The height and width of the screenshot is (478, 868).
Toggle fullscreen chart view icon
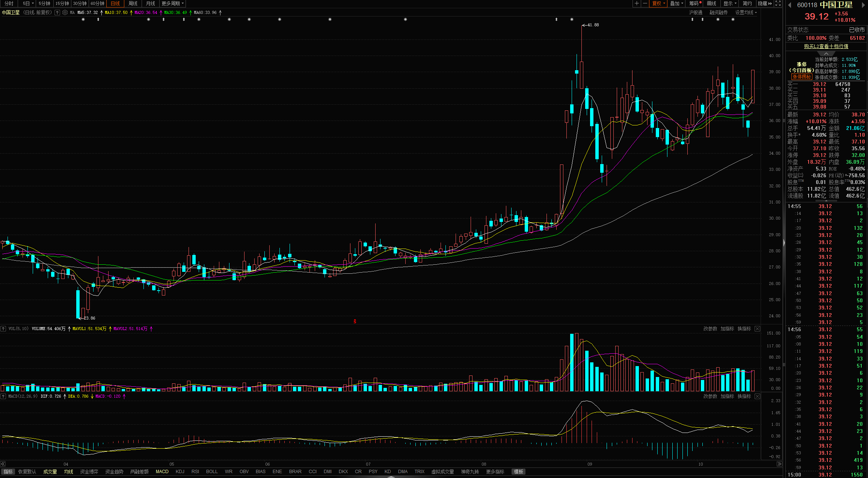(x=778, y=3)
